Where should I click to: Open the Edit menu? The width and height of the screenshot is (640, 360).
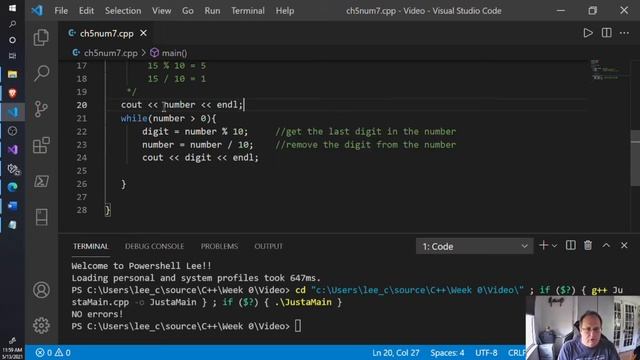point(86,11)
